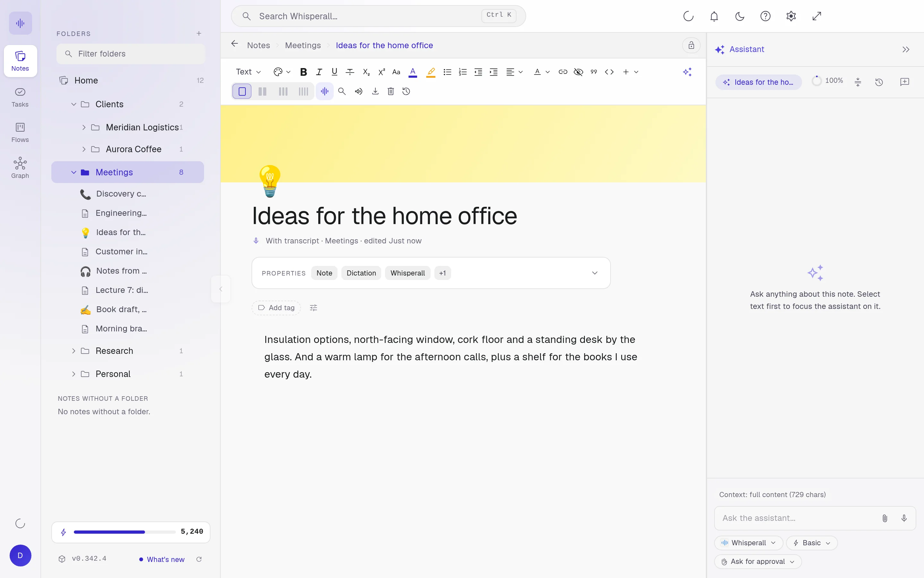
Task: Select the three column layout
Action: [283, 92]
